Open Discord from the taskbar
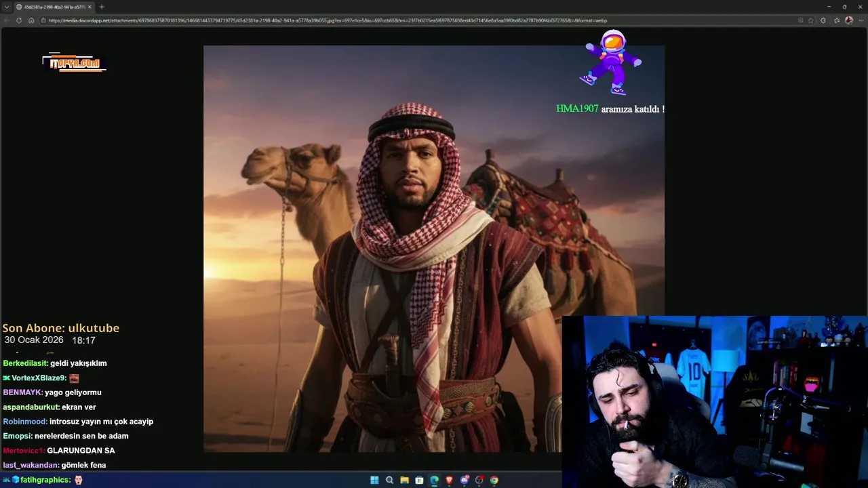The image size is (868, 488). [465, 480]
